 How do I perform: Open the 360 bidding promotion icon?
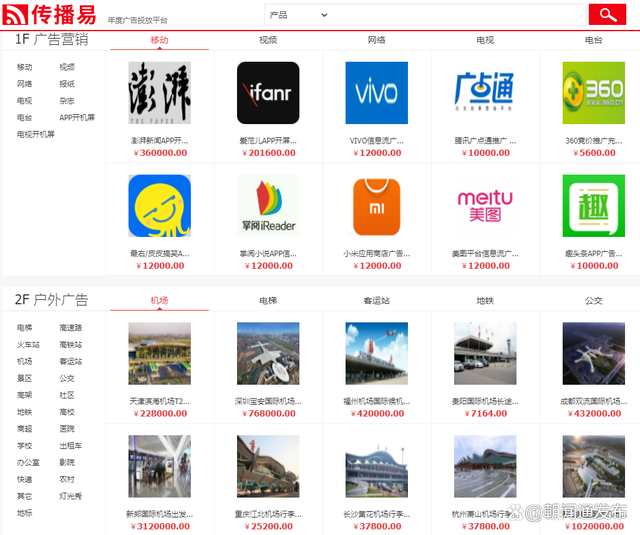pyautogui.click(x=593, y=93)
